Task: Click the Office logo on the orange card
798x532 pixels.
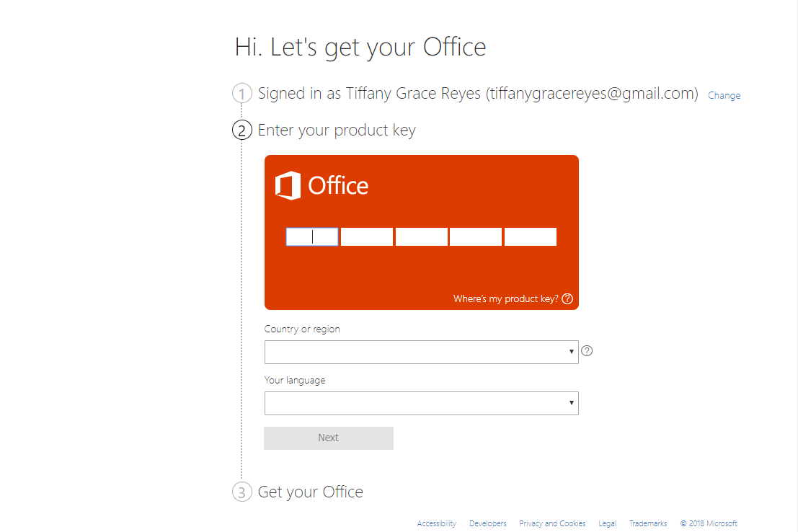Action: tap(322, 185)
